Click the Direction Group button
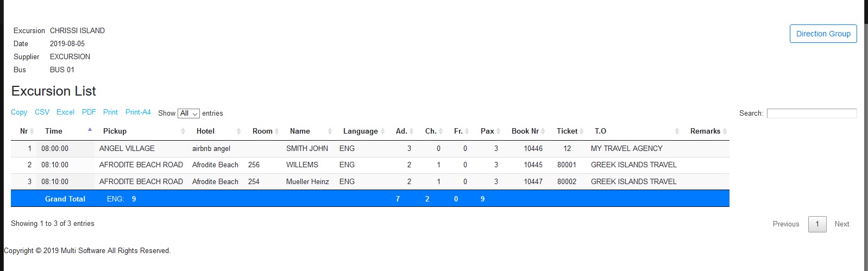Screen dimensions: 868x271 [823, 34]
